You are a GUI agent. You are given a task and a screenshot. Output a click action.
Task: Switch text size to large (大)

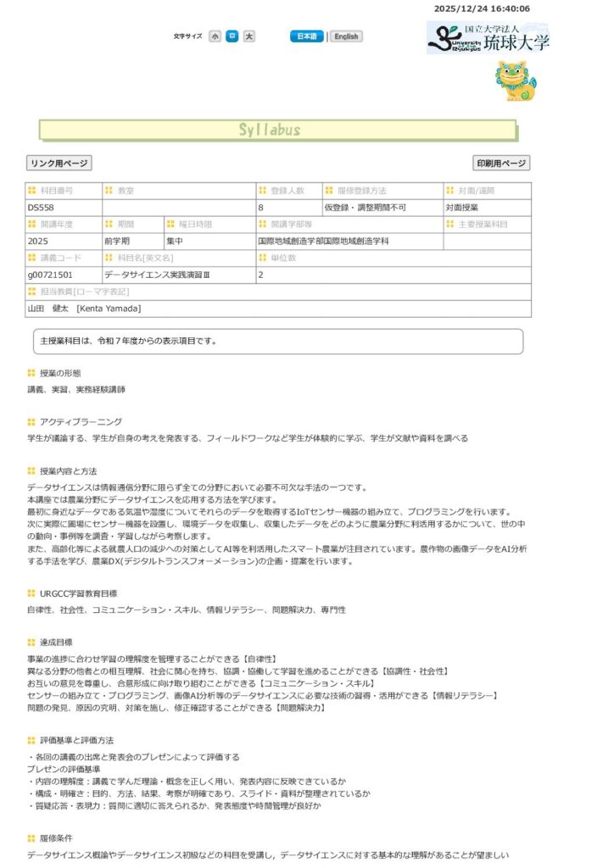coord(248,36)
